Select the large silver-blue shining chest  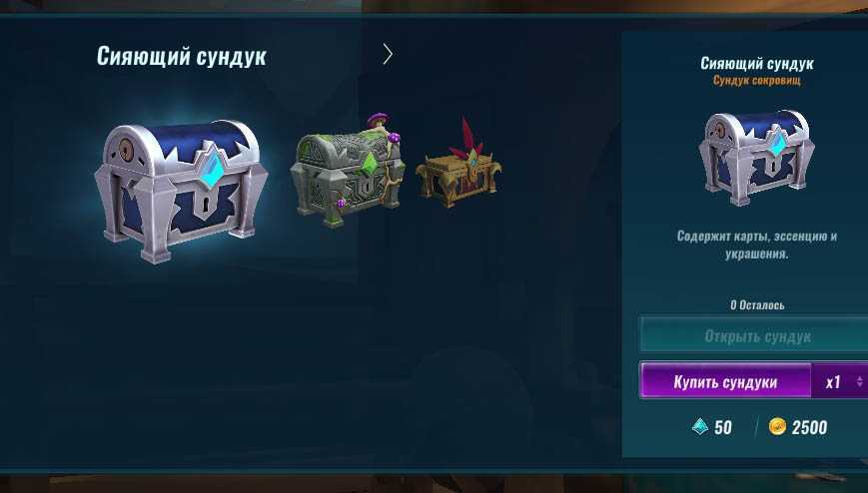coord(181,191)
